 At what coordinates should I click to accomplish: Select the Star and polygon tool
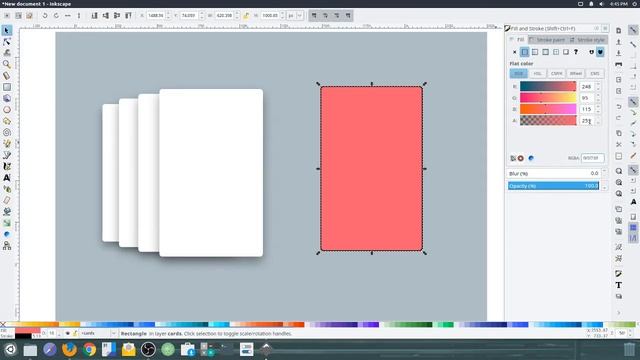(7, 121)
